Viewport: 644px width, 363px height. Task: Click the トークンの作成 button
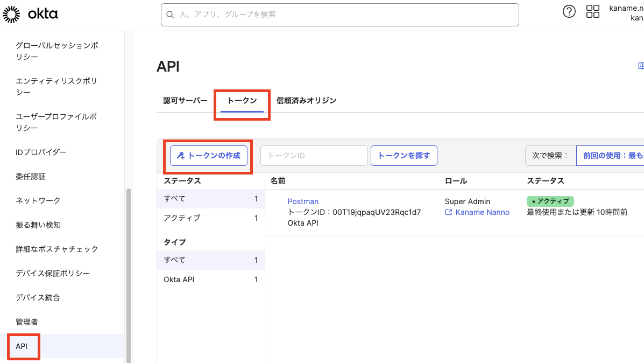[209, 156]
